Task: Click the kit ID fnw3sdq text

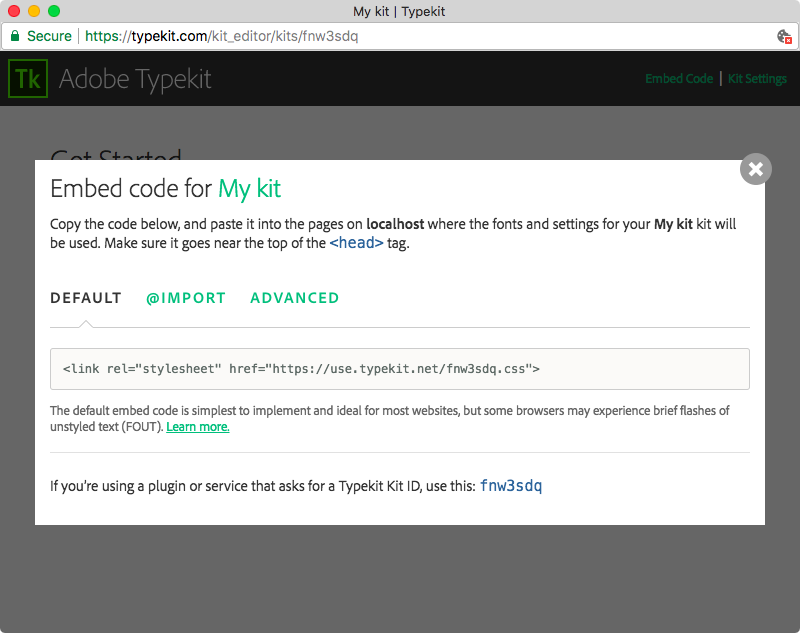Action: (511, 486)
